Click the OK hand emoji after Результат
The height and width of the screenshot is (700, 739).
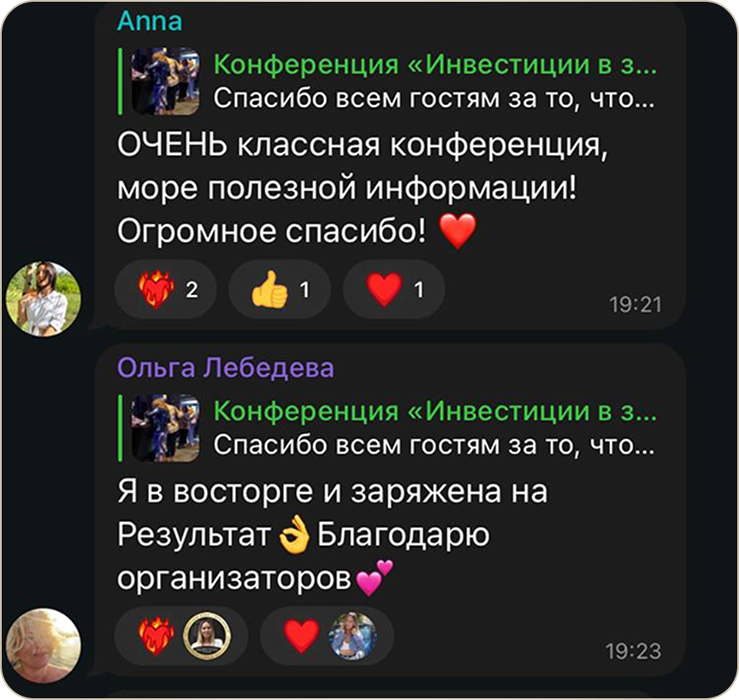(x=294, y=534)
